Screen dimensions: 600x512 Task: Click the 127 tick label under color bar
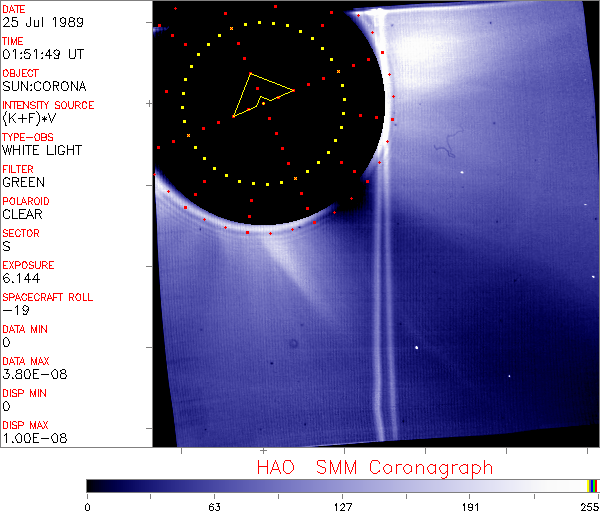click(342, 505)
